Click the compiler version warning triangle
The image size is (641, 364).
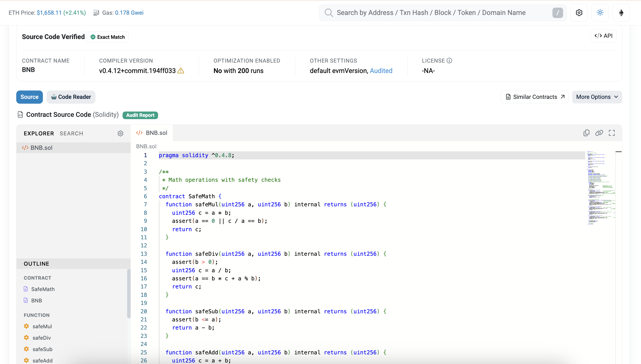click(181, 71)
